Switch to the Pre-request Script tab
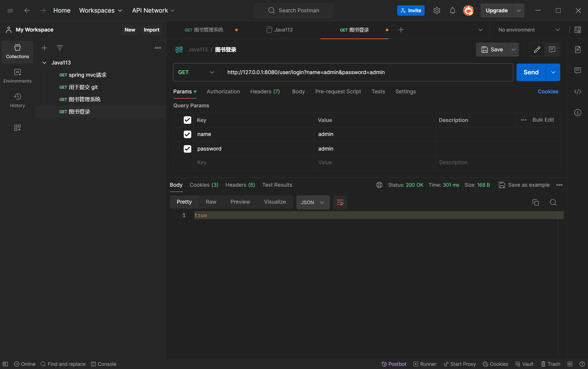 [x=338, y=92]
